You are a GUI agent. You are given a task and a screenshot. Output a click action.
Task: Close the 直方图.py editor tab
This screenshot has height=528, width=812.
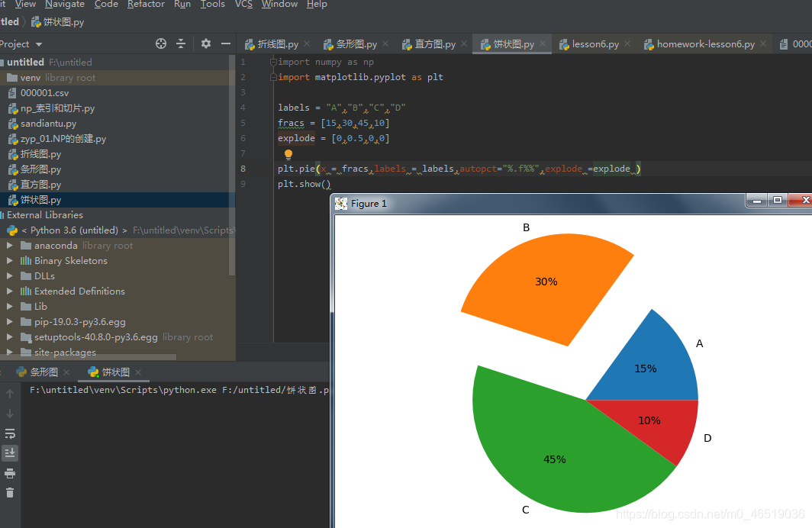click(x=464, y=44)
